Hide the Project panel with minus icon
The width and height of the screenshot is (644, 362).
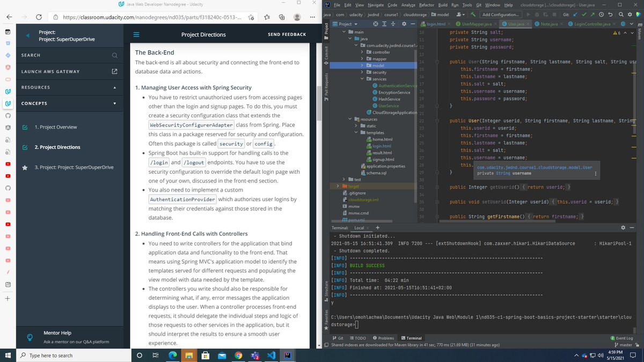pos(412,24)
